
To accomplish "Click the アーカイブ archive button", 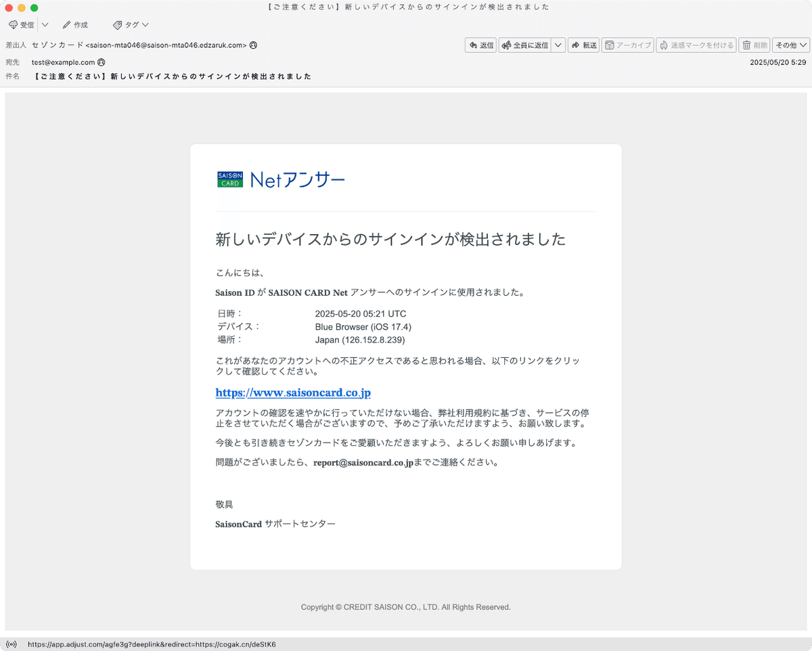I will (627, 45).
